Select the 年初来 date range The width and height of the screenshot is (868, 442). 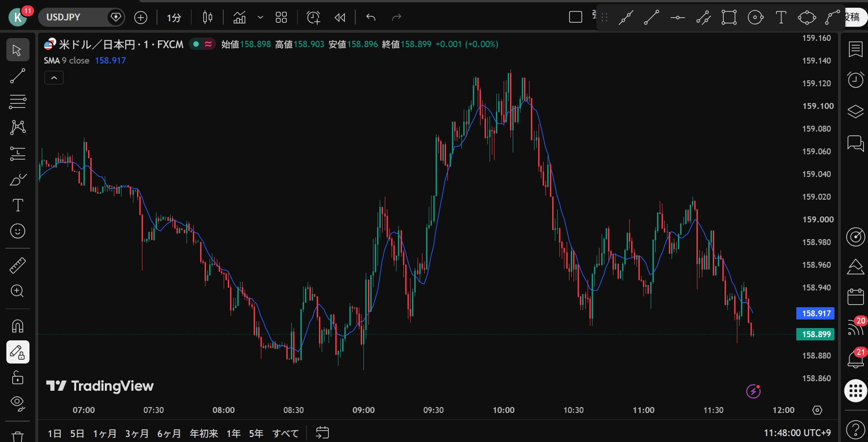click(204, 433)
